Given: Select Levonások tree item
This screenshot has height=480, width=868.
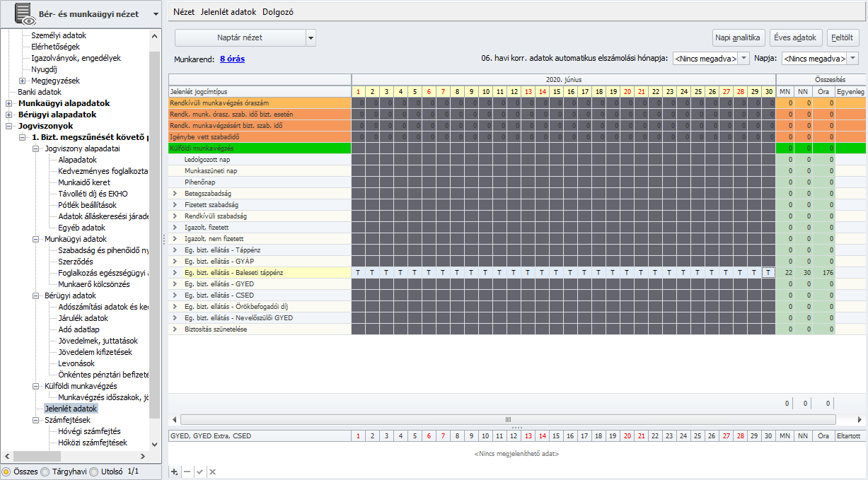Looking at the screenshot, I should tap(77, 363).
